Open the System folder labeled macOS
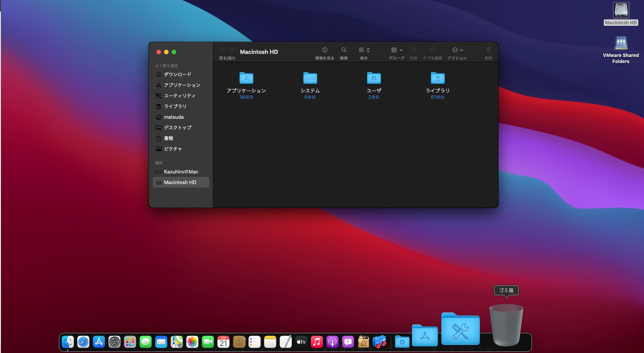Screen dimensions: 644x353 310,78
